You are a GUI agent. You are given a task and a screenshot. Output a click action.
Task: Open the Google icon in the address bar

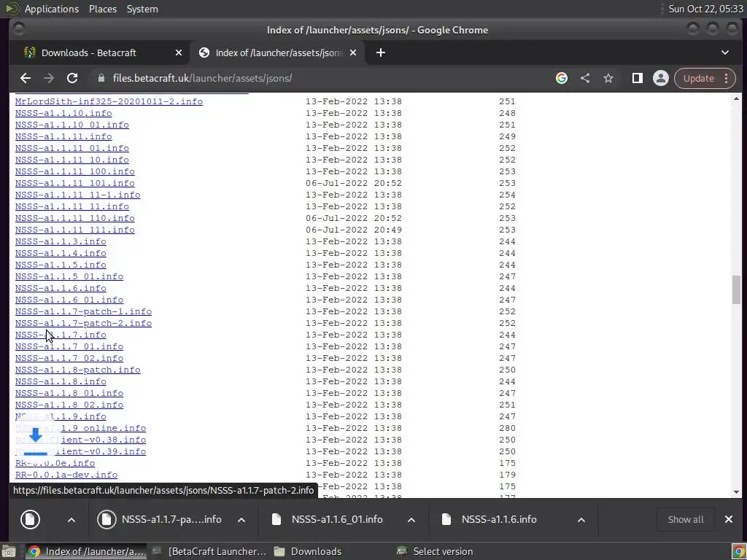tap(562, 78)
